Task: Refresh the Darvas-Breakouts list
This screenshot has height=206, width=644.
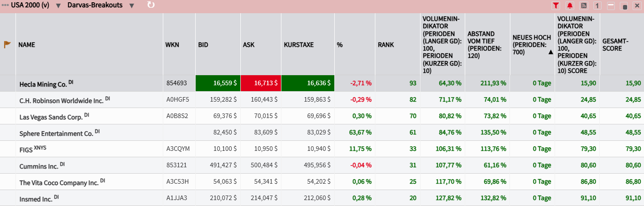Action: 151,5
